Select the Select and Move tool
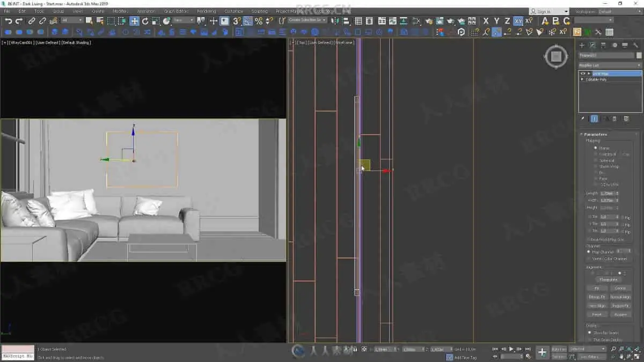Viewport: 644px width, 362px height. click(x=134, y=21)
